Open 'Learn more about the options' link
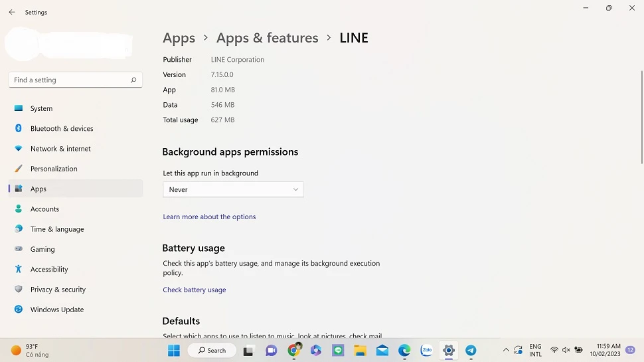This screenshot has height=362, width=644. click(x=209, y=217)
